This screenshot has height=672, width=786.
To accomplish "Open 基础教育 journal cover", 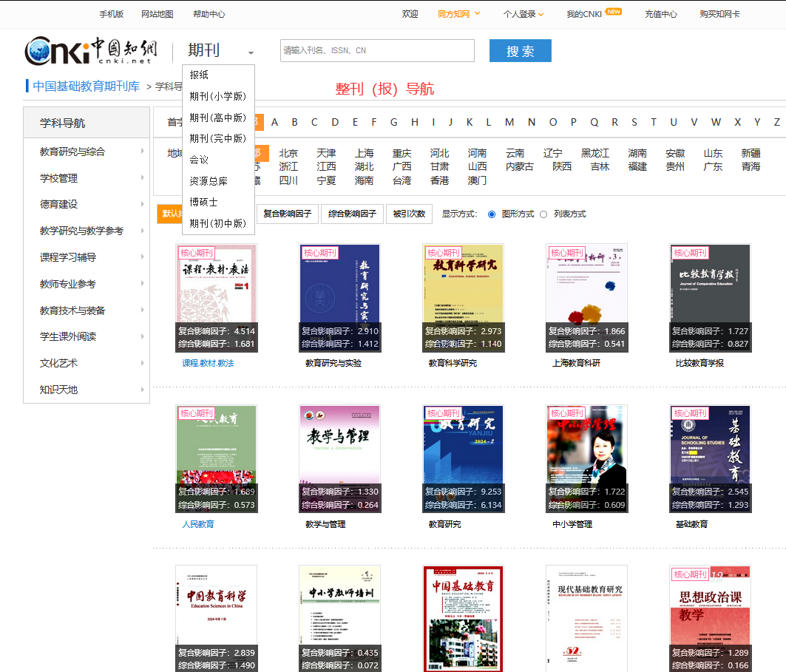I will 711,459.
